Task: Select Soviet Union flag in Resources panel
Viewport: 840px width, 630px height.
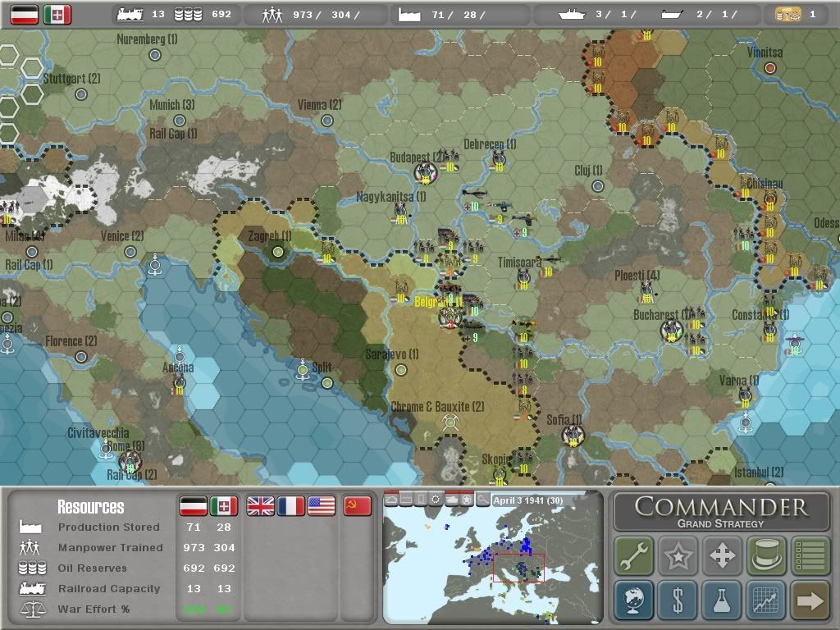Action: tap(358, 505)
